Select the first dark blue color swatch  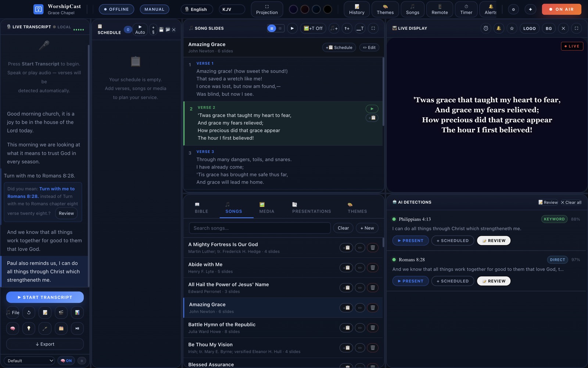tap(293, 9)
